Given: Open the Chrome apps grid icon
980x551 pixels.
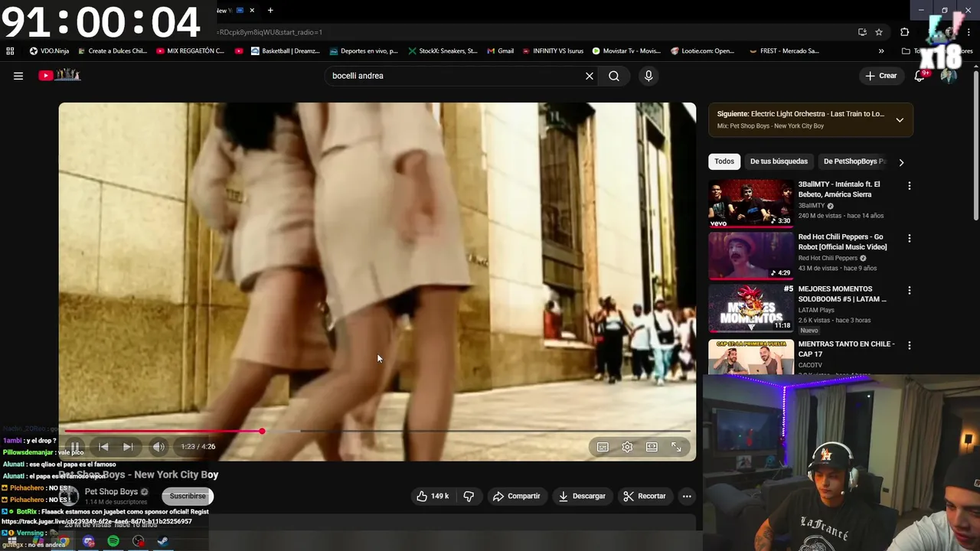Looking at the screenshot, I should (10, 51).
